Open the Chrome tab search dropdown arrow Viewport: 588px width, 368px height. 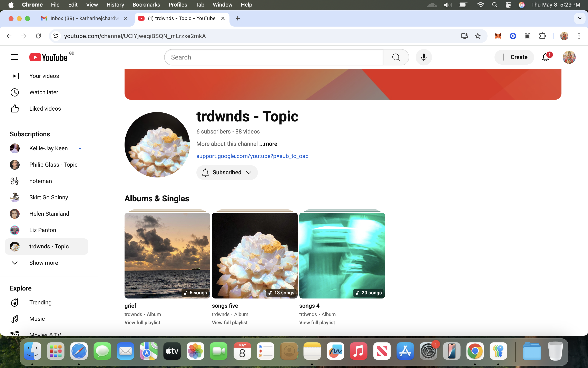580,18
